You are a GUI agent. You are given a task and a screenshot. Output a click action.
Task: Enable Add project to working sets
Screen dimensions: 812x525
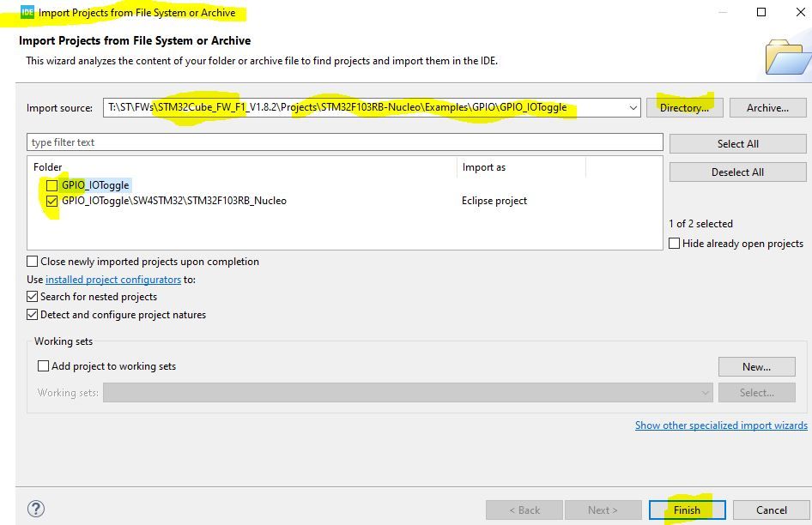[x=44, y=366]
